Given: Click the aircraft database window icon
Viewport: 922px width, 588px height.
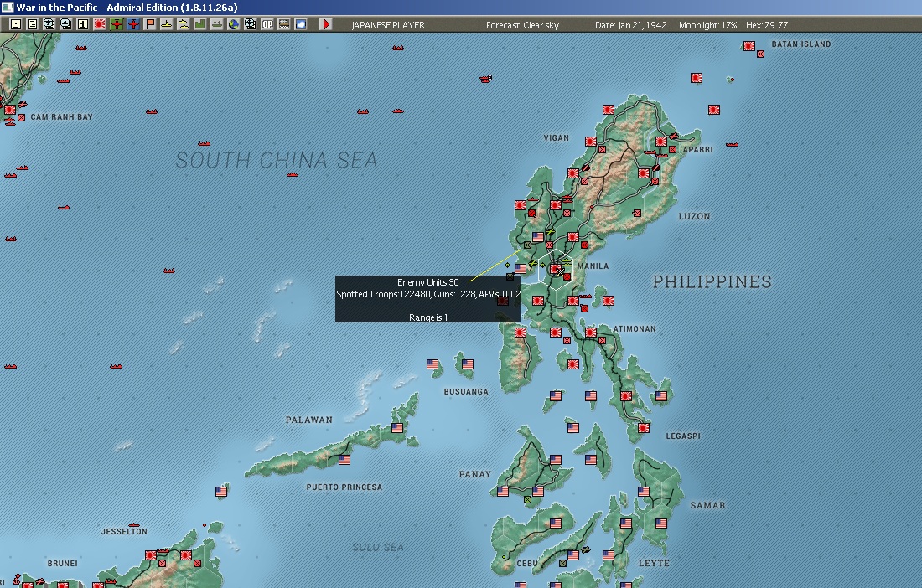Looking at the screenshot, I should 49,24.
